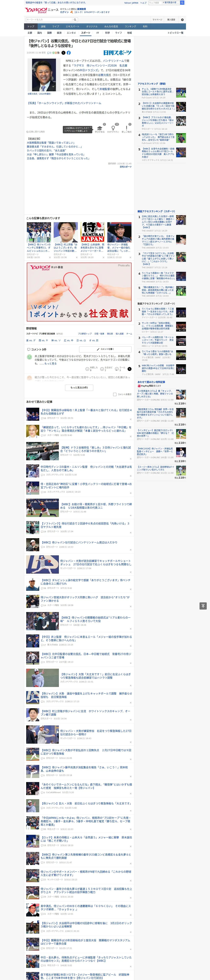This screenshot has width=210, height=980.
Task: Click the ウェブ検索 input field
Action: 155,3
